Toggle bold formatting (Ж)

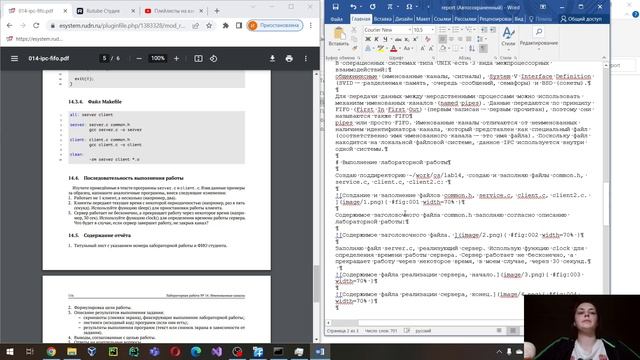coord(368,39)
